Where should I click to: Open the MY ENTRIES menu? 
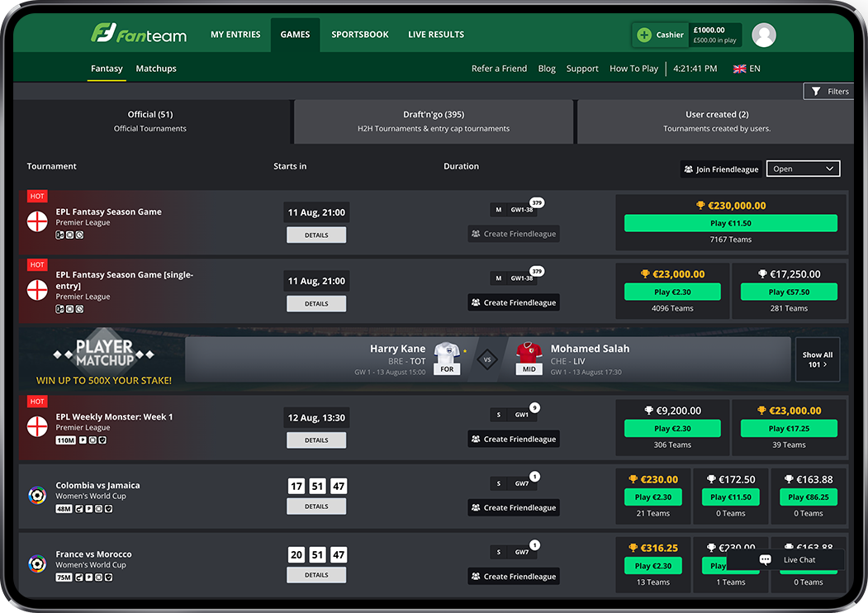click(x=235, y=35)
